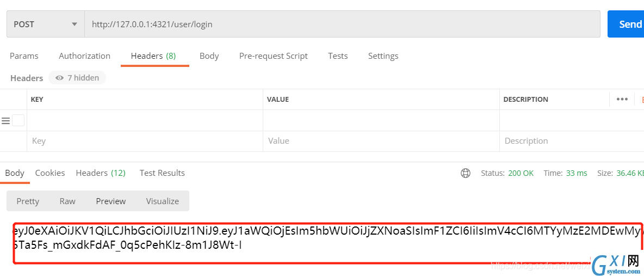644x276 pixels.
Task: Select the Raw response view
Action: (67, 201)
